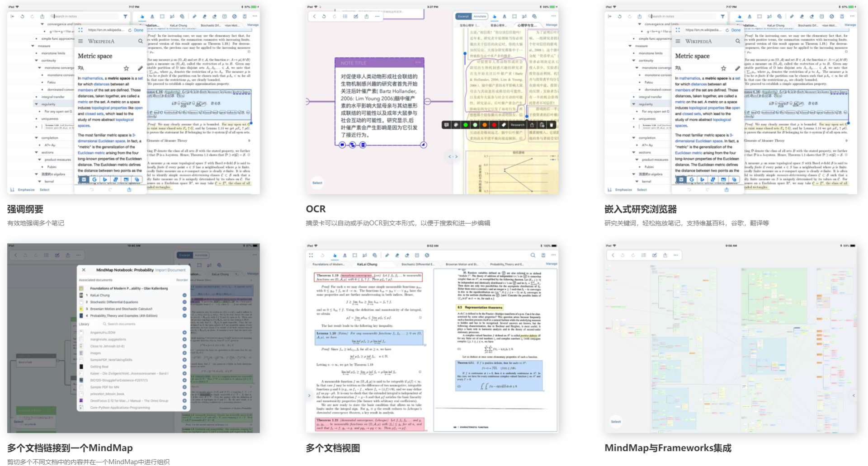This screenshot has width=868, height=466.
Task: Collapse branch circle right of the NOTE TITLE card
Action: tap(428, 102)
